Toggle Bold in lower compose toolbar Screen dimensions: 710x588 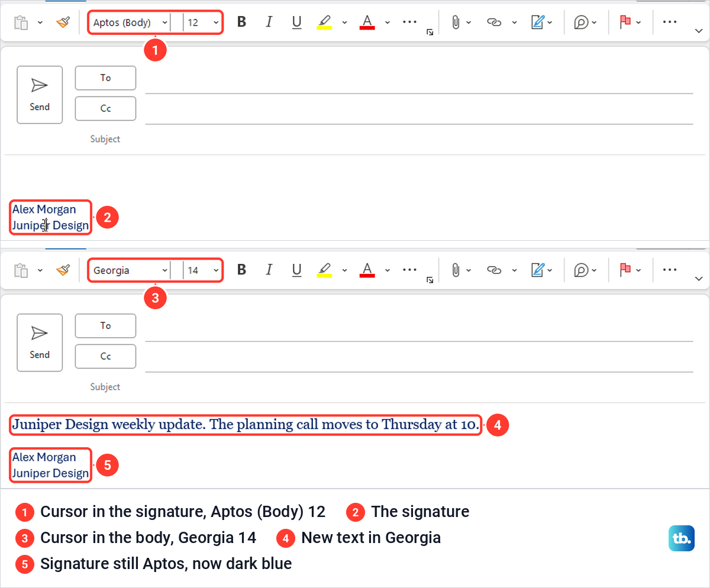[241, 270]
